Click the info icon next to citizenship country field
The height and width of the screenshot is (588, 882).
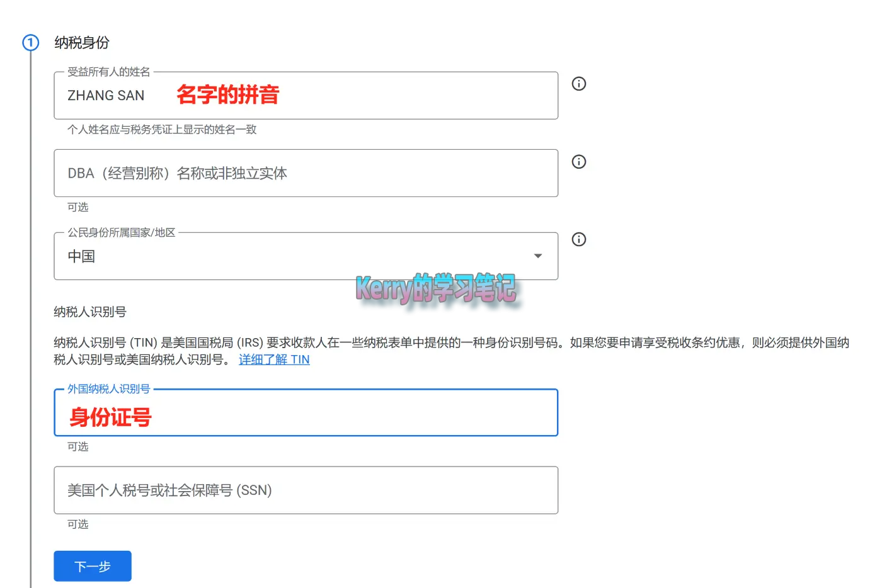(x=578, y=239)
